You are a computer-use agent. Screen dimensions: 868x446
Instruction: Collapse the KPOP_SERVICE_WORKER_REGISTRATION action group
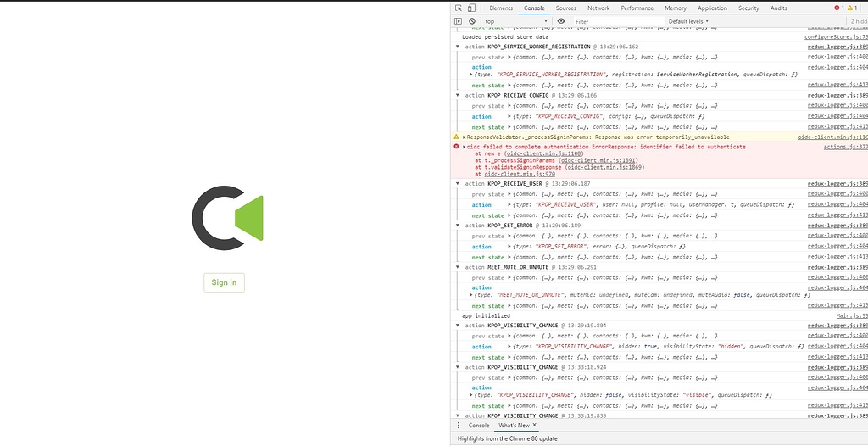[458, 47]
